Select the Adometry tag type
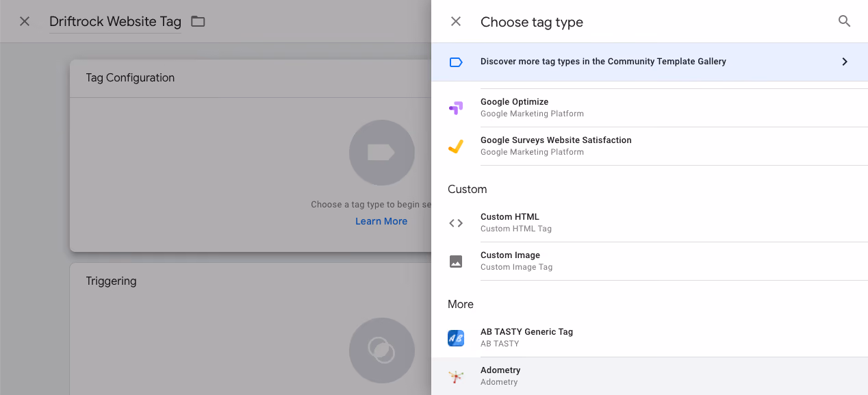The height and width of the screenshot is (395, 868). 650,376
